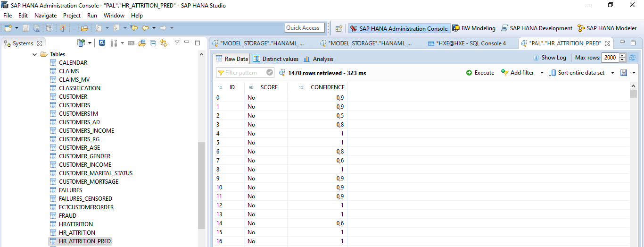Switch to HXE@HXE SQL Console 4 tab
The image size is (644, 247).
point(467,43)
